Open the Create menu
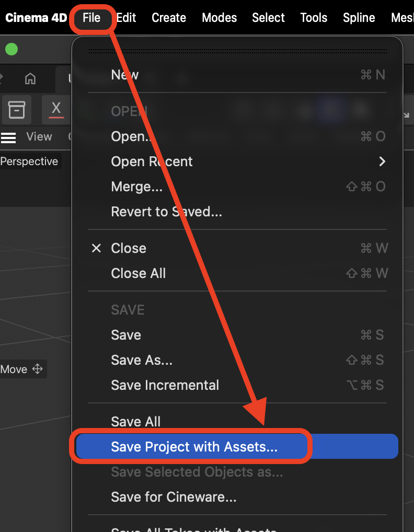This screenshot has width=414, height=532. [169, 18]
